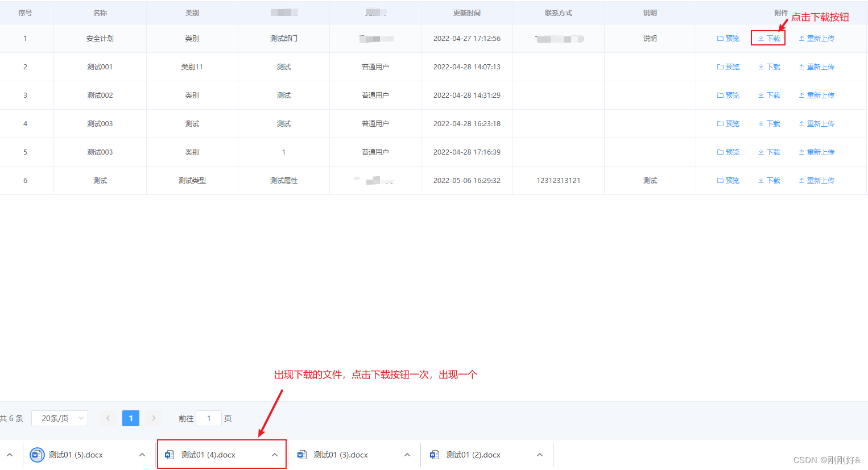868x470 pixels.
Task: Click the 联系方式 column header
Action: click(559, 13)
